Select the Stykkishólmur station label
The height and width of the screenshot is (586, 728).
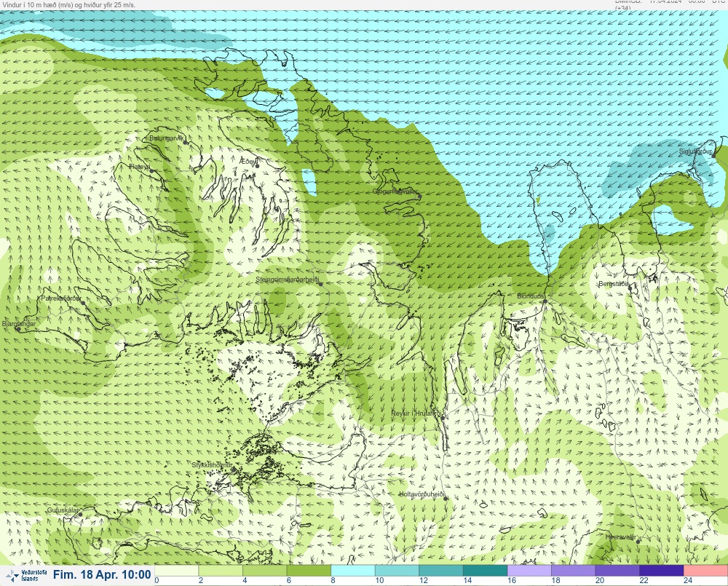click(212, 465)
